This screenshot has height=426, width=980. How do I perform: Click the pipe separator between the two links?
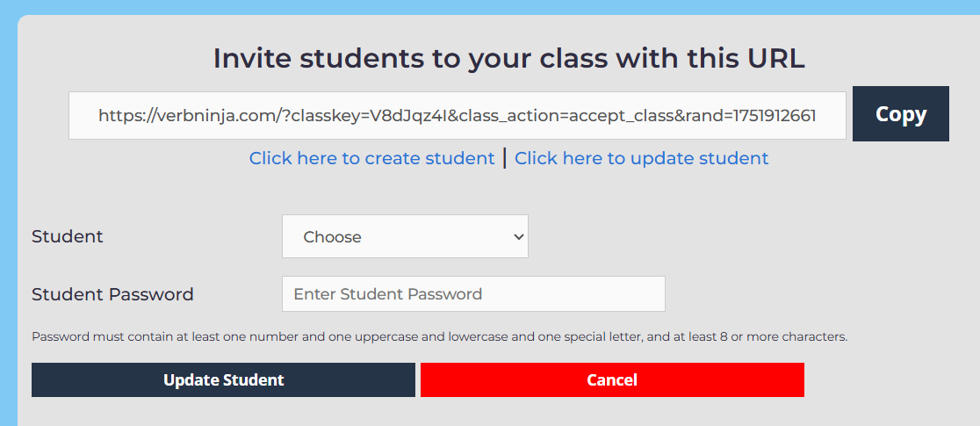point(504,158)
